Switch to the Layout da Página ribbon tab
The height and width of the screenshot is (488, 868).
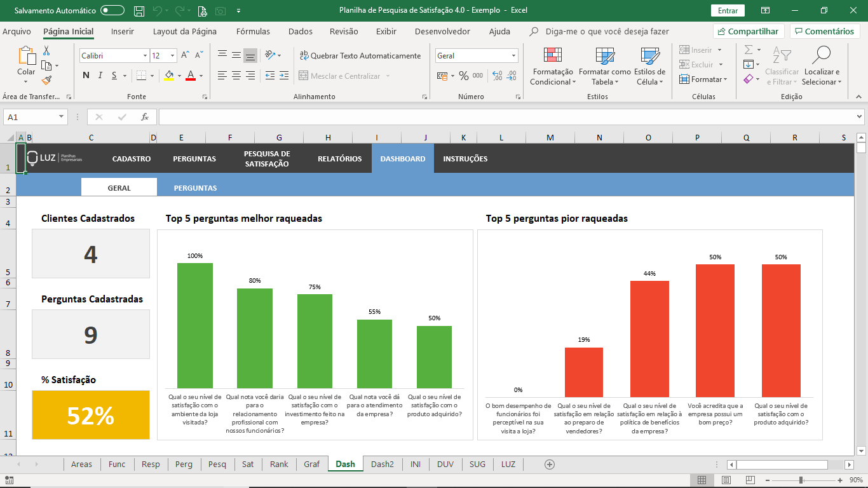point(185,32)
